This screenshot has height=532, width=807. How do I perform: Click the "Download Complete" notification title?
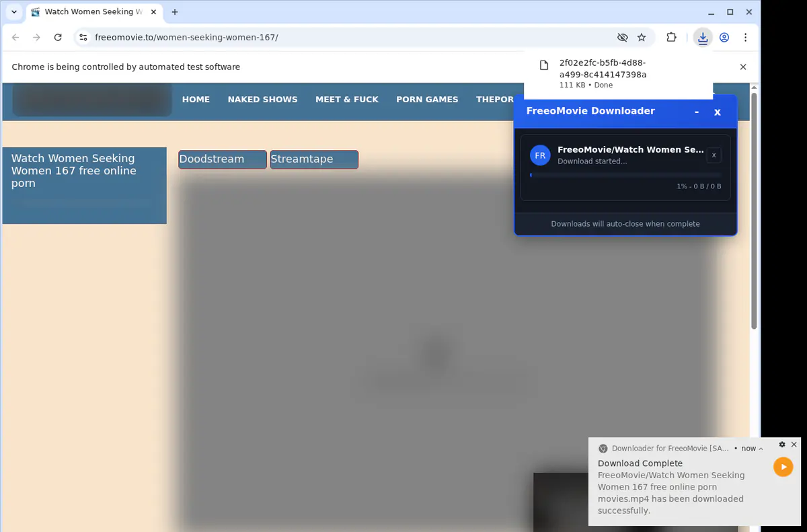[640, 463]
